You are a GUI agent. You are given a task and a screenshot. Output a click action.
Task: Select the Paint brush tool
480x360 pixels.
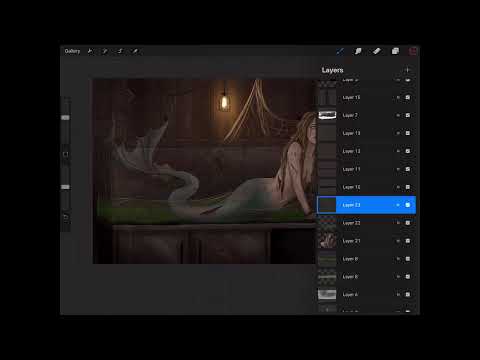click(340, 51)
